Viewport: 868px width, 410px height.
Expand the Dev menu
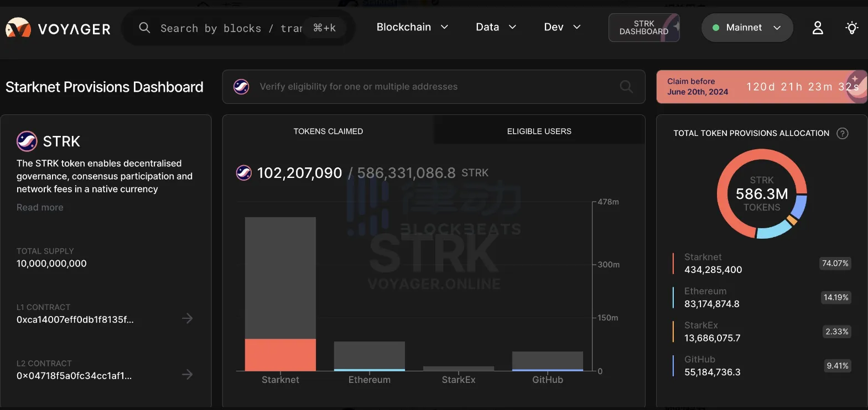tap(562, 27)
